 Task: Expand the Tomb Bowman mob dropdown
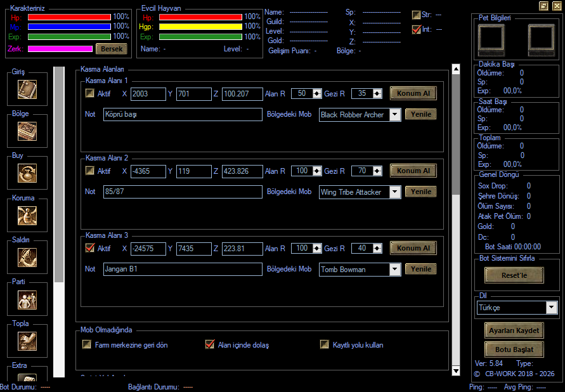coord(395,269)
